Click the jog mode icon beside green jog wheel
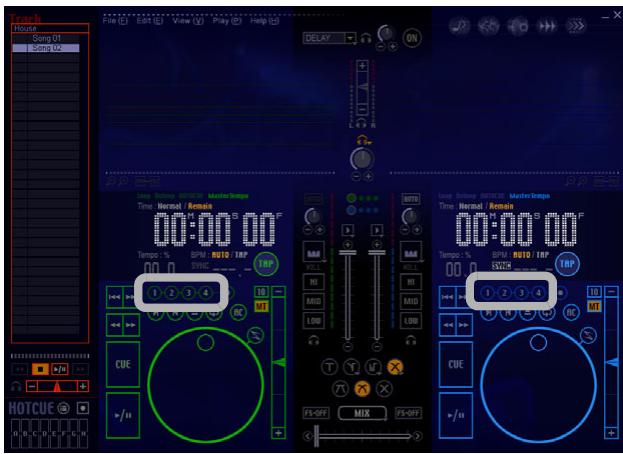Viewport: 623px width, 454px height. coord(255,336)
